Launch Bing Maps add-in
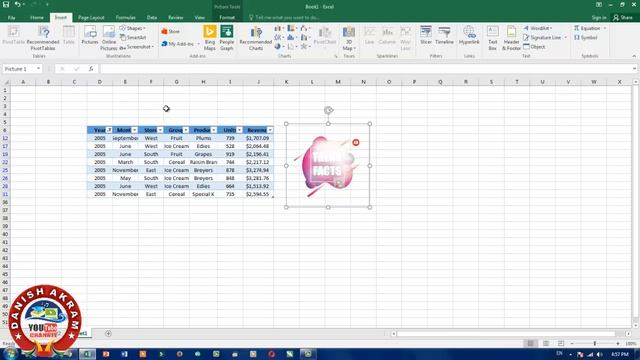This screenshot has width=640, height=360. [x=210, y=38]
